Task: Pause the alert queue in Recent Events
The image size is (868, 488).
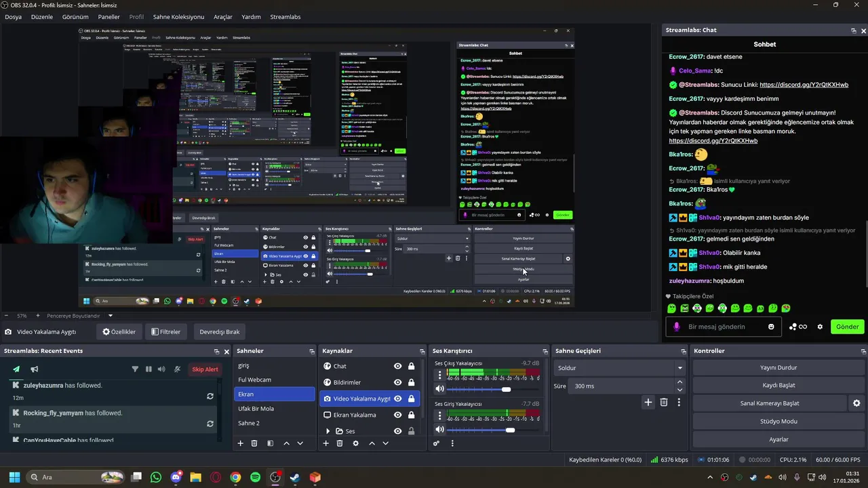Action: pyautogui.click(x=149, y=369)
